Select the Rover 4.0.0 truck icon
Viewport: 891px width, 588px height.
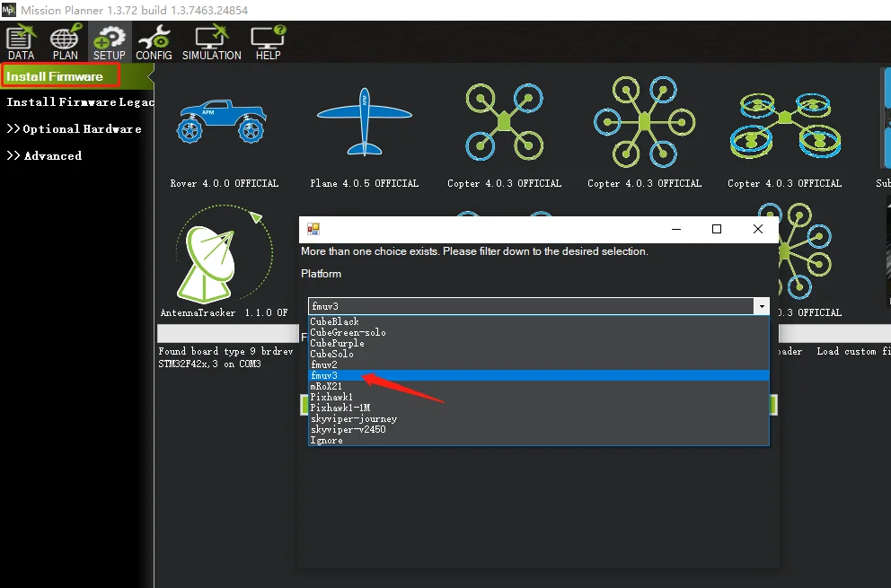222,121
